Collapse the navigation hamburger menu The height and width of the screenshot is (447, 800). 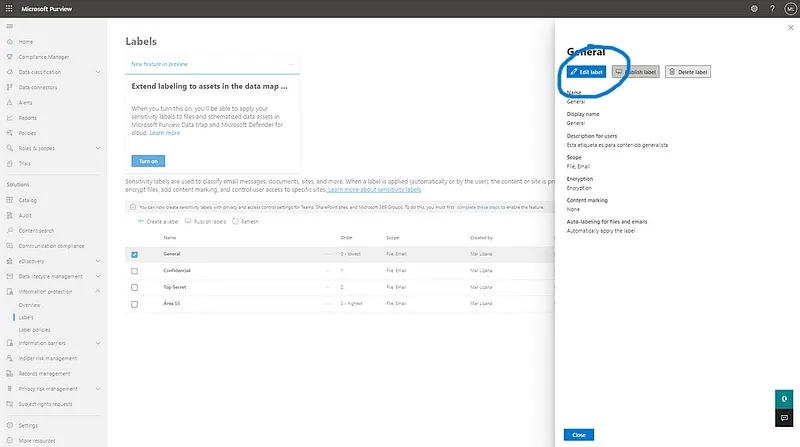click(10, 26)
